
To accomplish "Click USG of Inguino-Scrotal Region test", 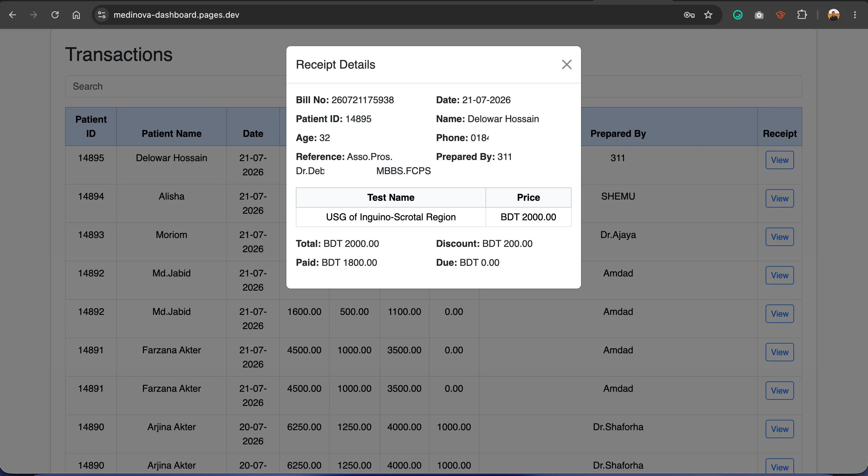I will 391,217.
